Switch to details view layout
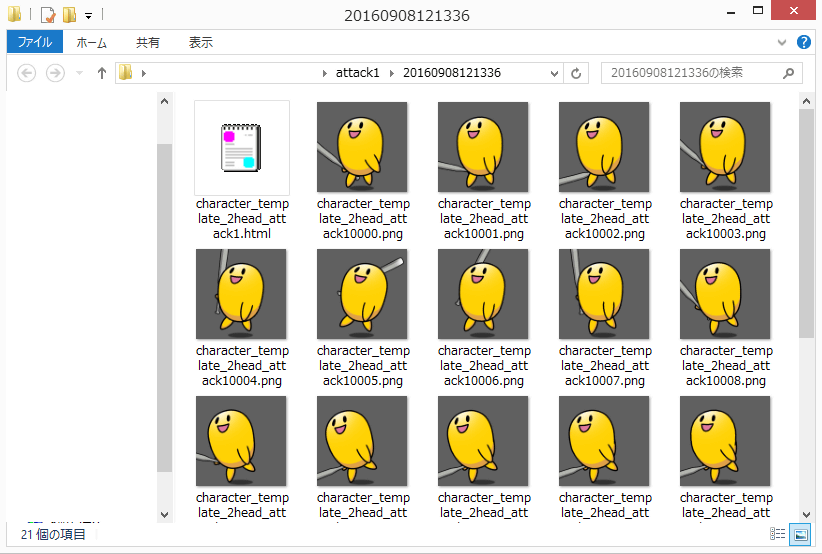 [777, 534]
